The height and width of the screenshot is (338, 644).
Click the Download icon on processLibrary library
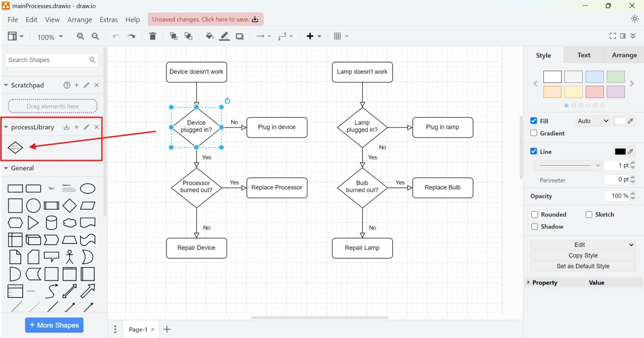66,127
